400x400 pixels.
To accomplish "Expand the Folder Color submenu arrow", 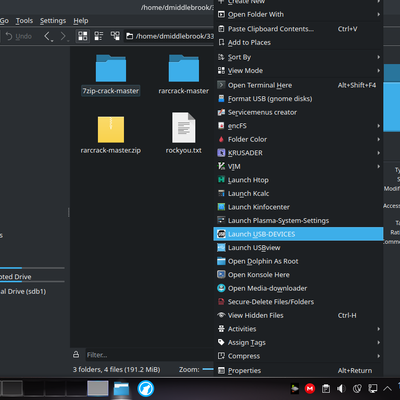I will tap(378, 139).
